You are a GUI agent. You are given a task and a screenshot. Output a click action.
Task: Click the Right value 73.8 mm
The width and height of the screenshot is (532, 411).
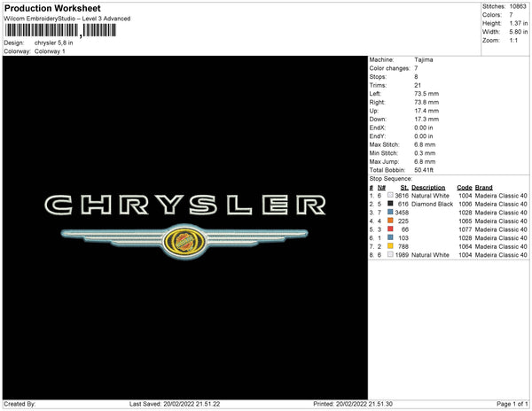coord(426,103)
